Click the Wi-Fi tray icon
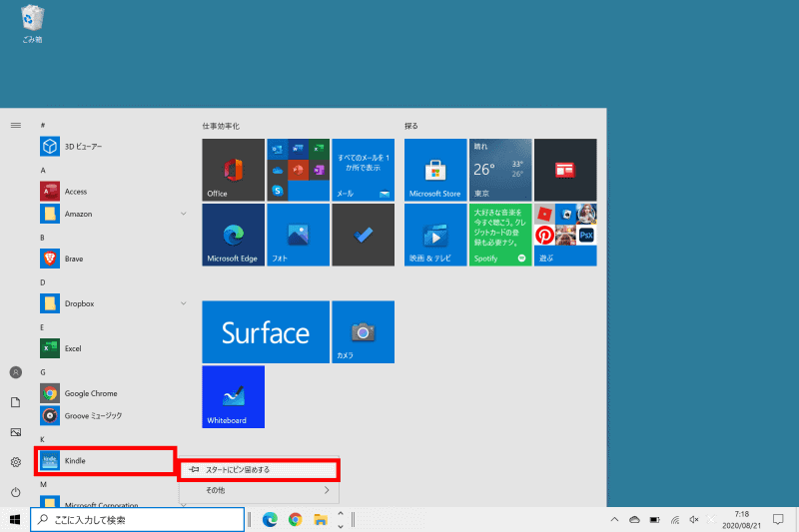The width and height of the screenshot is (799, 532). pos(675,520)
